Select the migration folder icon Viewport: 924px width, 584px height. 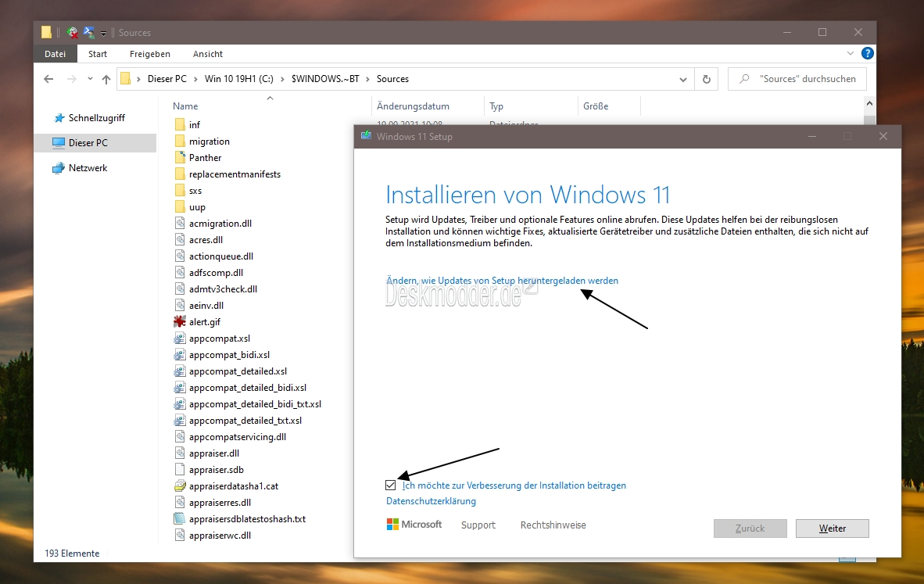(x=180, y=141)
